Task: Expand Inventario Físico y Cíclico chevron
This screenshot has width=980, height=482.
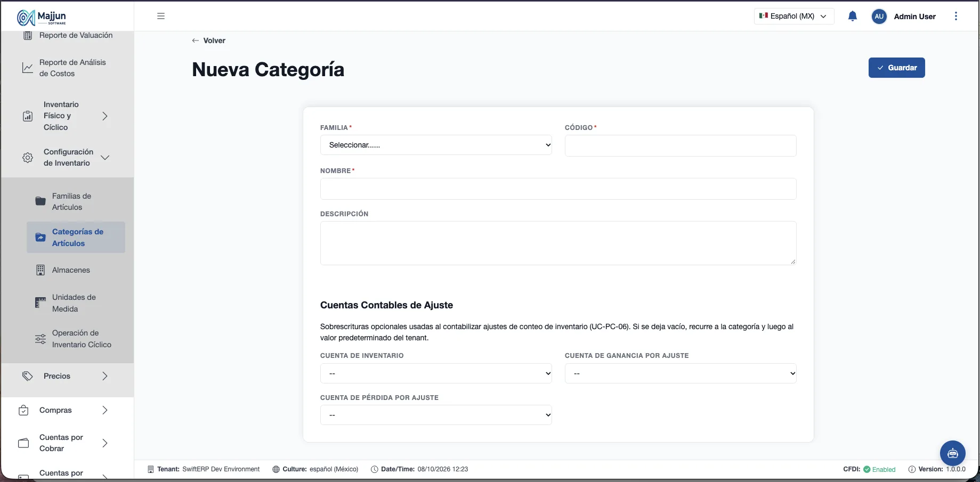Action: coord(105,116)
